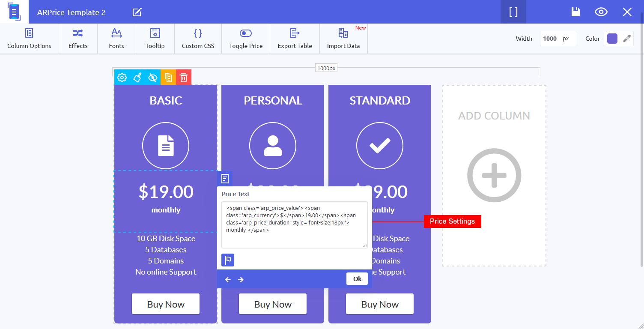644x329 pixels.
Task: Open Toggle Price settings
Action: coord(246,39)
